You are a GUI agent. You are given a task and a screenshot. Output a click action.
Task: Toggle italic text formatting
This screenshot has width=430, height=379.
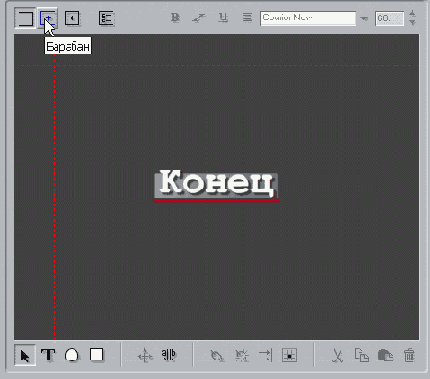tap(199, 18)
